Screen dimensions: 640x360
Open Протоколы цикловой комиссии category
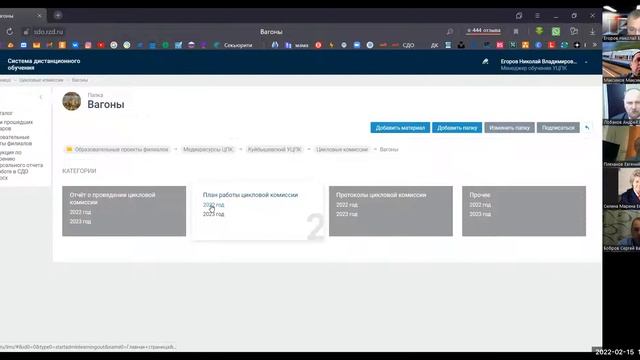381,195
